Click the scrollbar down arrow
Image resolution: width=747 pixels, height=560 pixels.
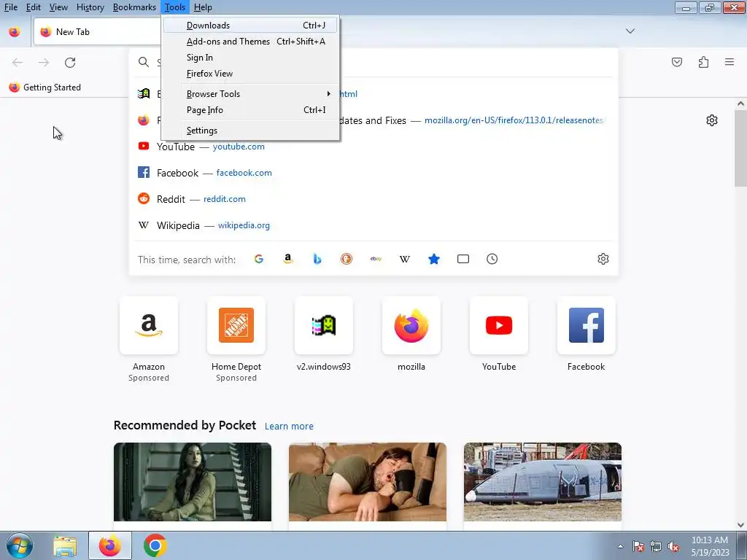(x=740, y=525)
